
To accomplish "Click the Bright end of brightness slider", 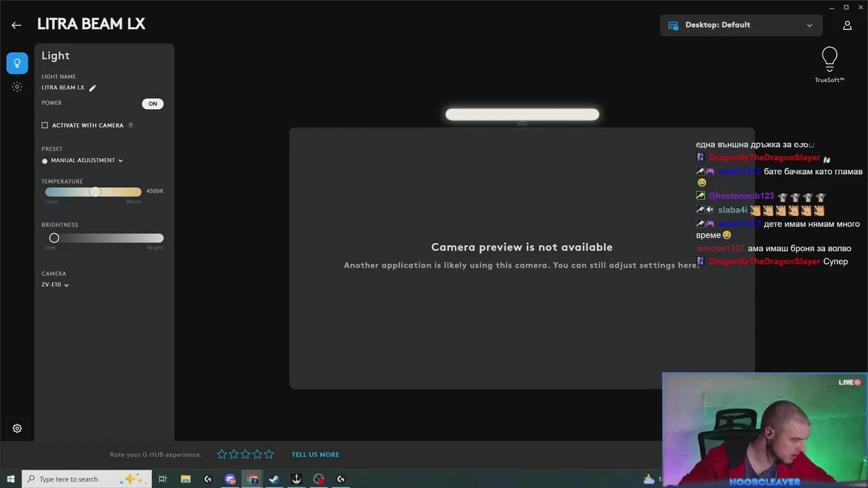I will point(155,247).
